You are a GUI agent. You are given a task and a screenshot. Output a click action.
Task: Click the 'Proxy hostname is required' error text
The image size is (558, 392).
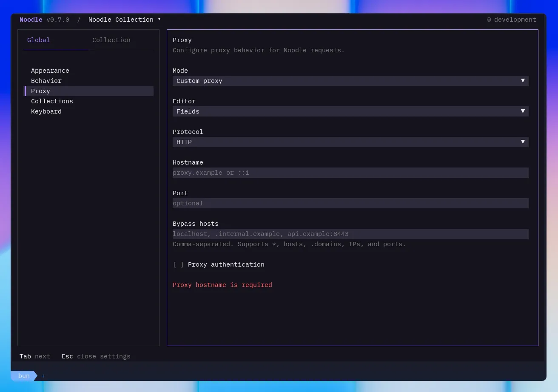pyautogui.click(x=222, y=285)
